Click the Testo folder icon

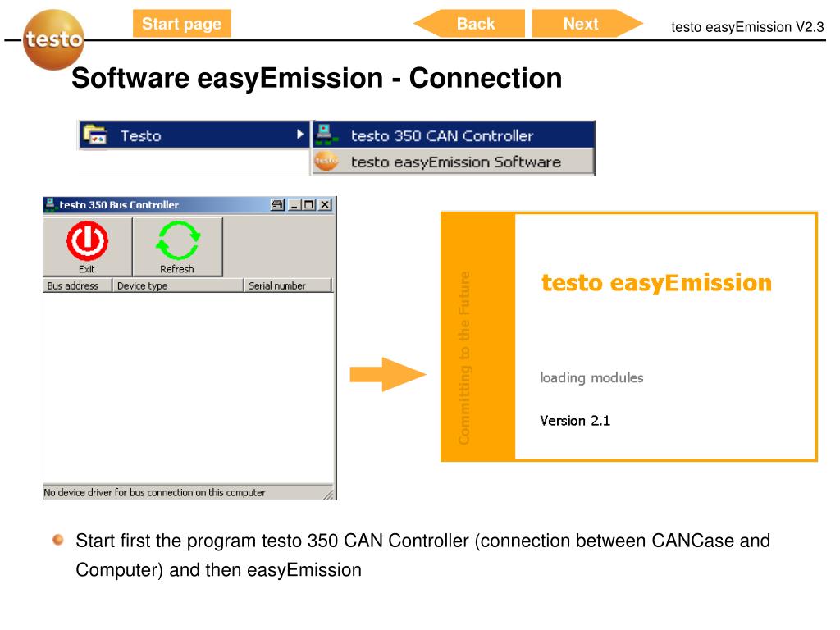pos(95,135)
